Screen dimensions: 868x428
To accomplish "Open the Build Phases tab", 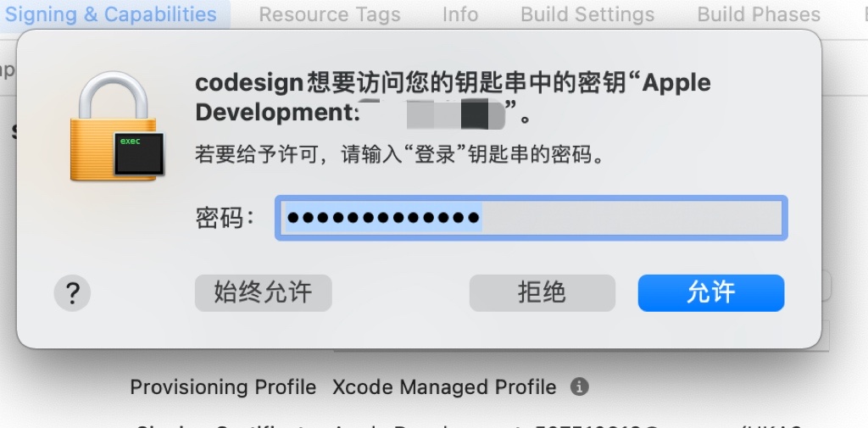I will click(759, 14).
